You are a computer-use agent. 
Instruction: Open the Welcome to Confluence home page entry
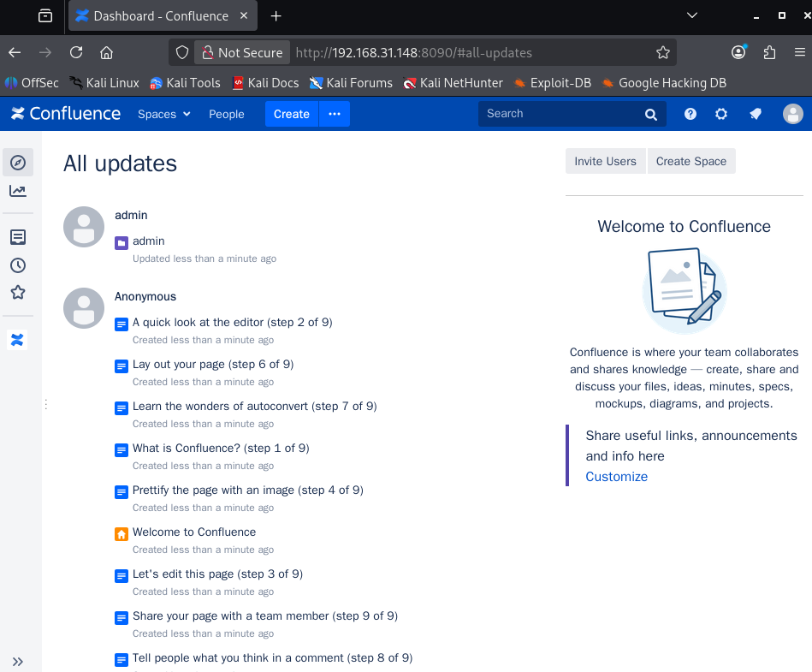194,532
